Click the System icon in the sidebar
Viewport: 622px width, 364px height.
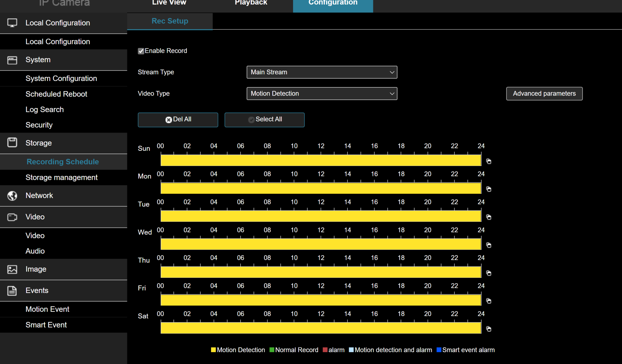pos(12,60)
